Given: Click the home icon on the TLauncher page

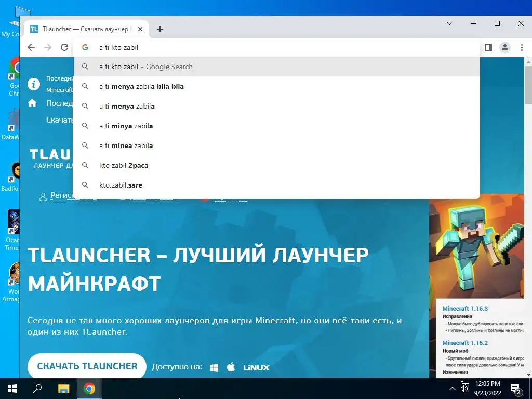Looking at the screenshot, I should point(32,103).
